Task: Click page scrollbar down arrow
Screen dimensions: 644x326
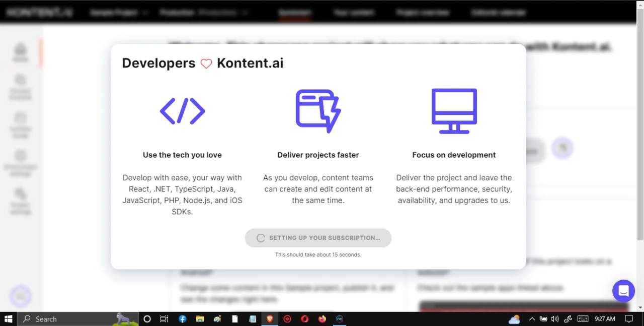Action: click(x=640, y=307)
